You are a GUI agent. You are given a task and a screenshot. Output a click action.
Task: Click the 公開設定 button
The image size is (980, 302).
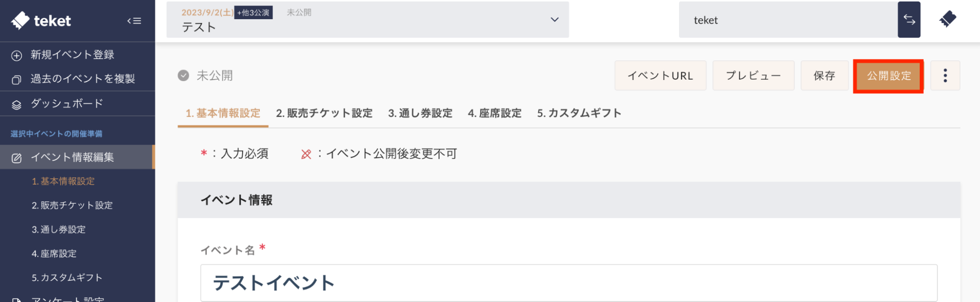click(x=888, y=76)
